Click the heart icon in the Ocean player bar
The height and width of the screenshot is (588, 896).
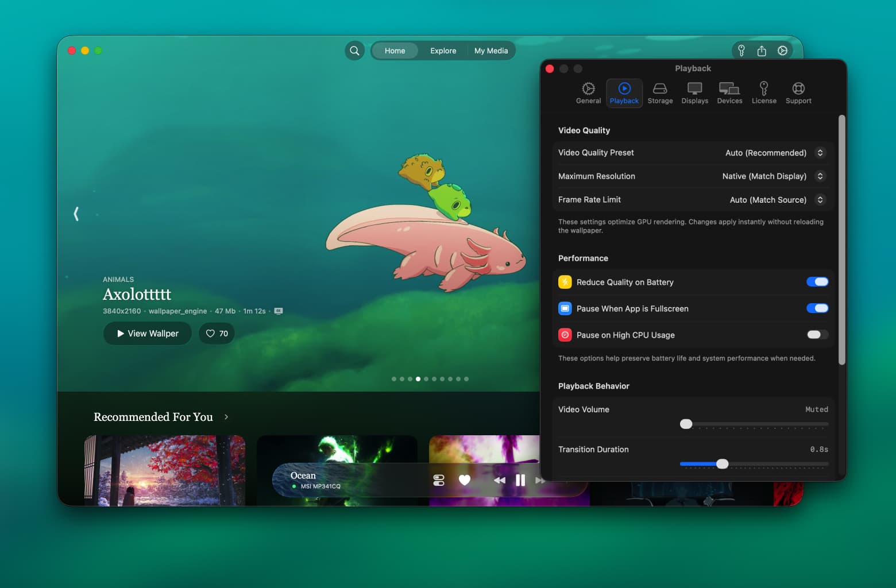tap(465, 480)
